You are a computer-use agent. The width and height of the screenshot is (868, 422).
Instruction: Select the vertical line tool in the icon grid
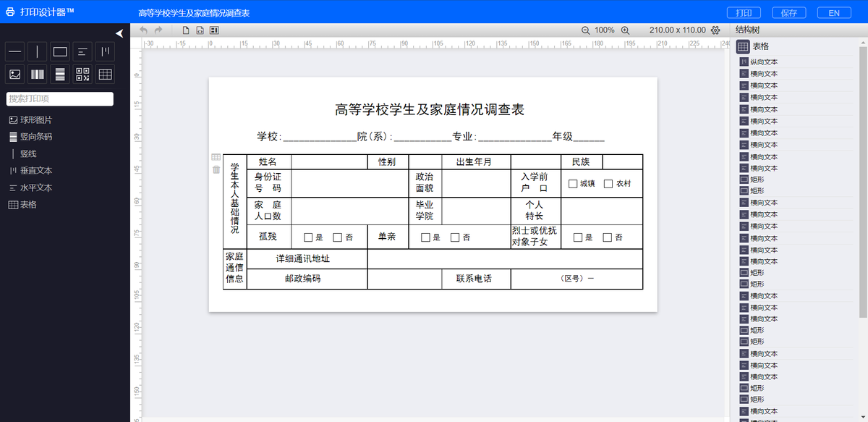[38, 51]
